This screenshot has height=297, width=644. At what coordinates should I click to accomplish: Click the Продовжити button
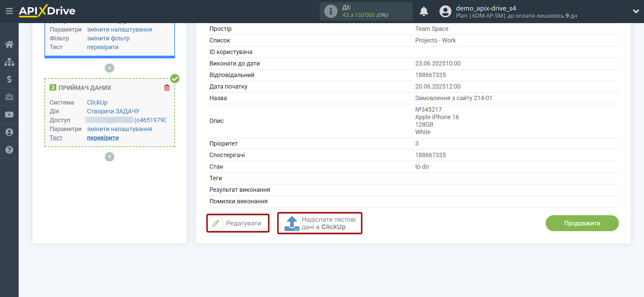582,223
